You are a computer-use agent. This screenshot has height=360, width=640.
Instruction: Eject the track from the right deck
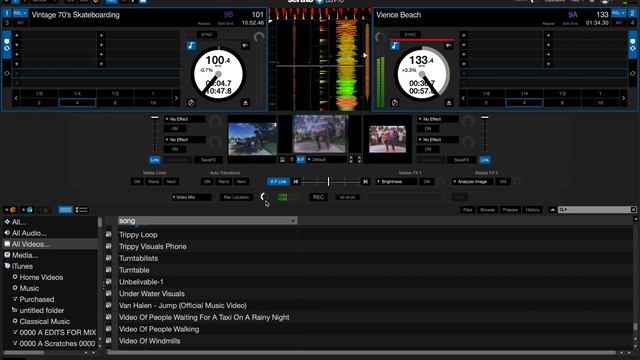tap(449, 103)
